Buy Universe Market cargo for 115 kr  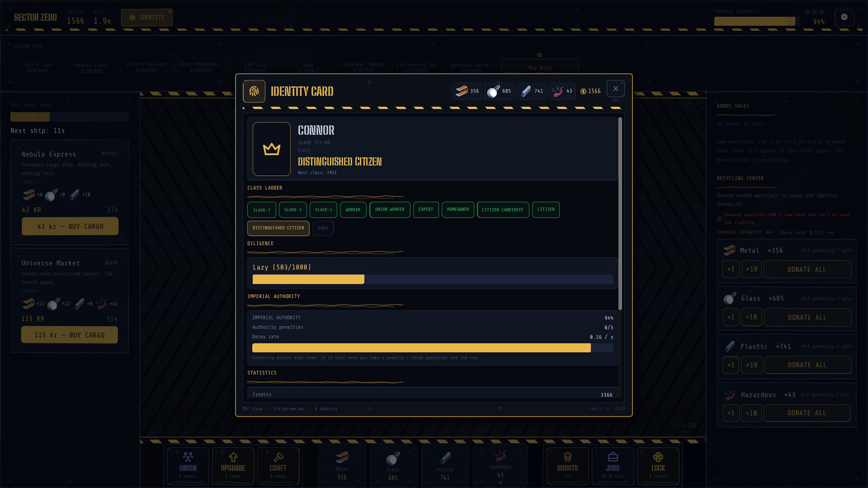[69, 335]
